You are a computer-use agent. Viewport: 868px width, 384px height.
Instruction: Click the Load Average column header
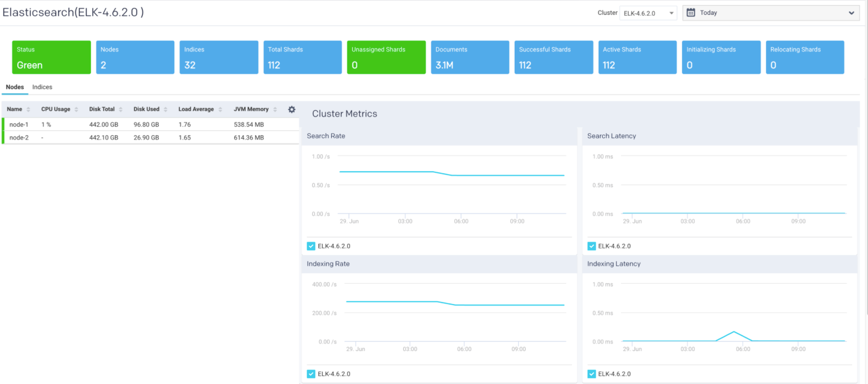coord(196,110)
